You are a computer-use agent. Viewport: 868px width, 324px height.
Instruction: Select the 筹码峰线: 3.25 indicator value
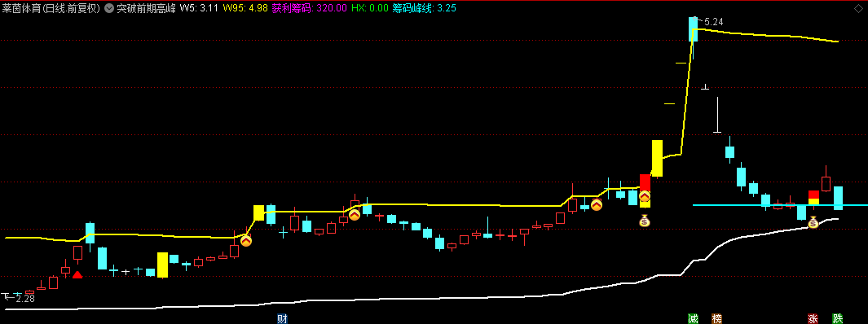(425, 8)
